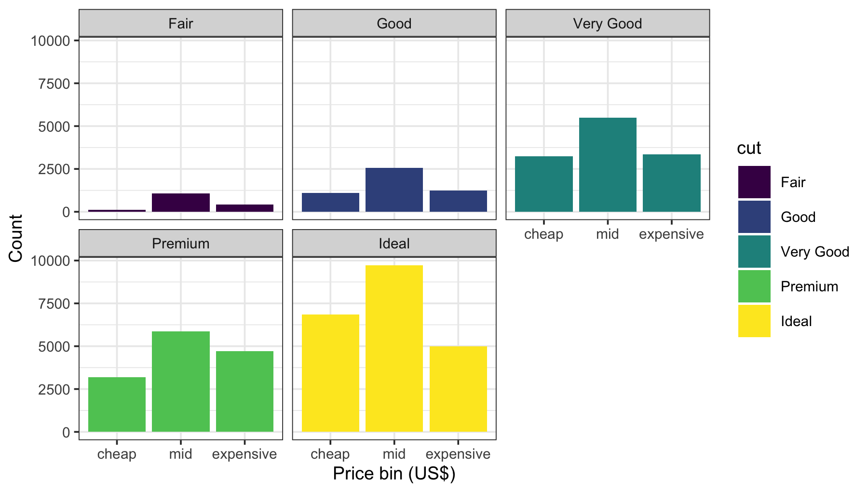Screen dimensions: 868x492
Task: Click the mid bar in Very Good panel
Action: [608, 164]
